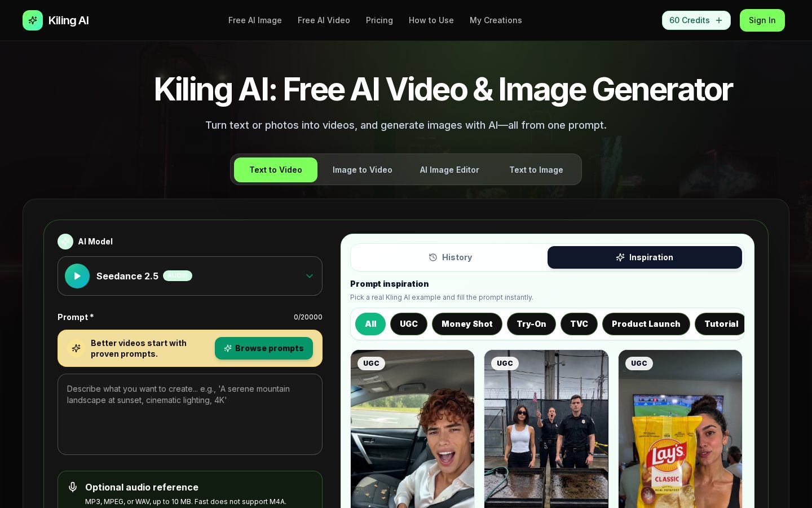This screenshot has height=508, width=812.
Task: Open Free AI Video in navigation
Action: (x=324, y=20)
